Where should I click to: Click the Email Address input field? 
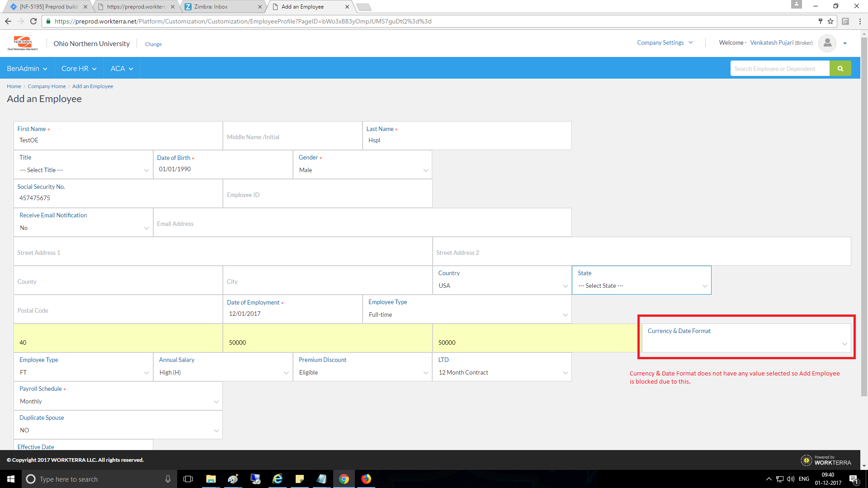pos(362,224)
